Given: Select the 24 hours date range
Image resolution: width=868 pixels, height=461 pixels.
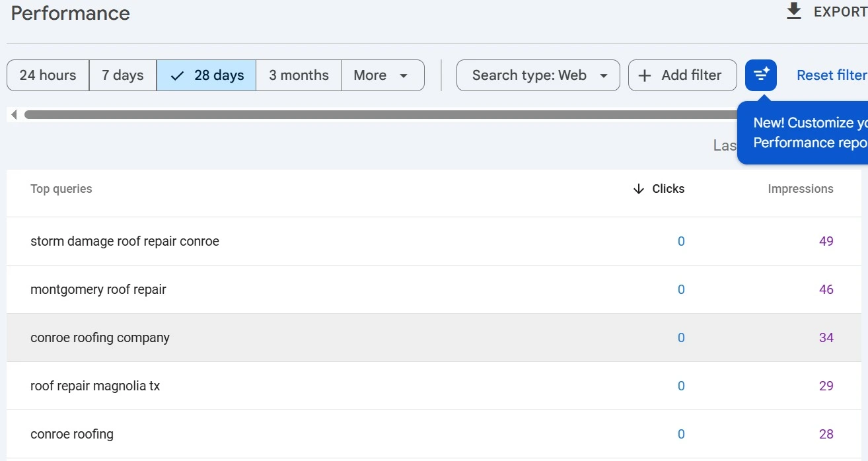Looking at the screenshot, I should (x=48, y=75).
